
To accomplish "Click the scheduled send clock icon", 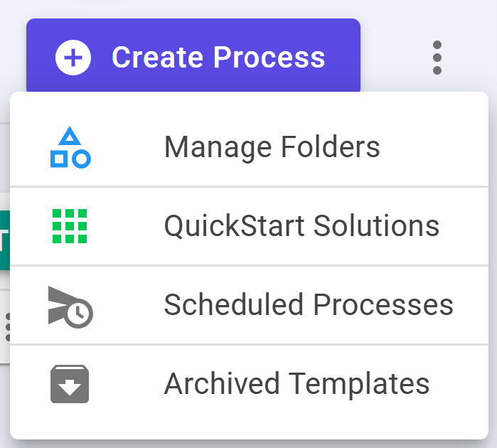I will click(x=70, y=307).
